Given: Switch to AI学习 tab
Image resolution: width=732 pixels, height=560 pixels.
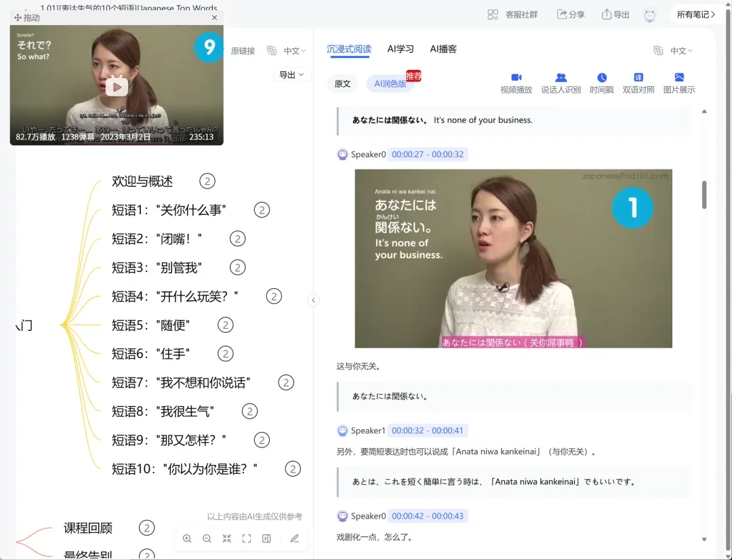Looking at the screenshot, I should tap(401, 49).
